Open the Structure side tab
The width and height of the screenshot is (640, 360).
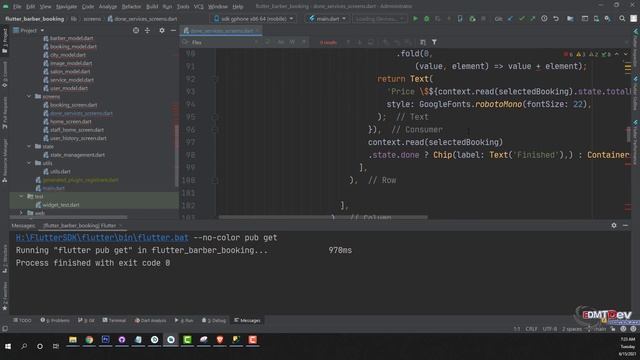pos(4,259)
